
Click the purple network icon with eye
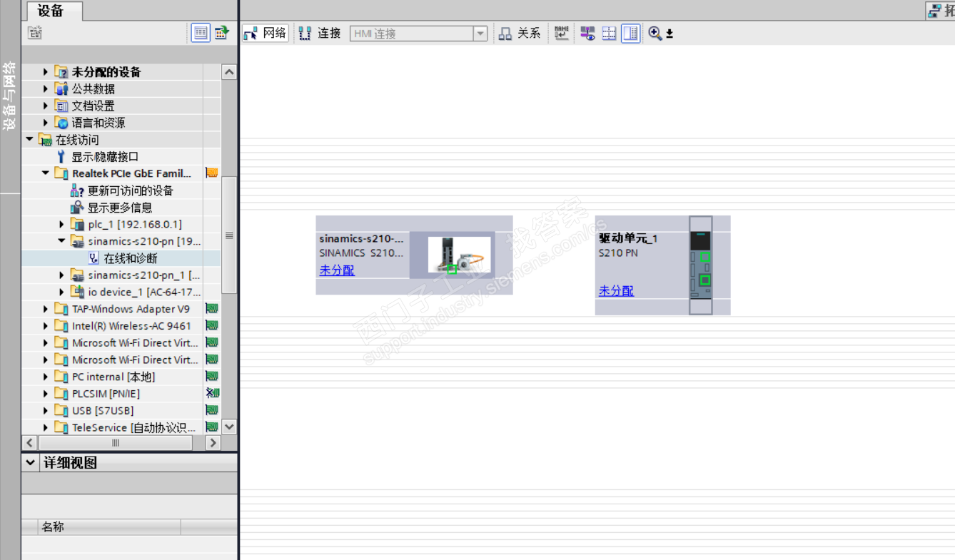[x=587, y=33]
